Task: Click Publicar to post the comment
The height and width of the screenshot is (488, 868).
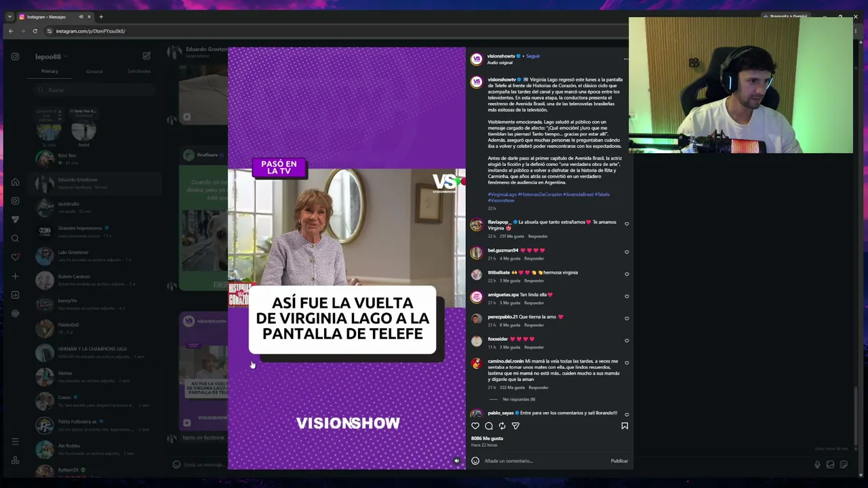Action: tap(619, 461)
